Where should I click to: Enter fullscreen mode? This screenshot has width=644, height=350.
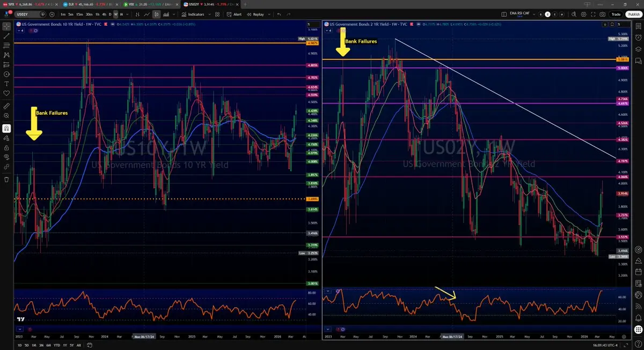pos(593,13)
